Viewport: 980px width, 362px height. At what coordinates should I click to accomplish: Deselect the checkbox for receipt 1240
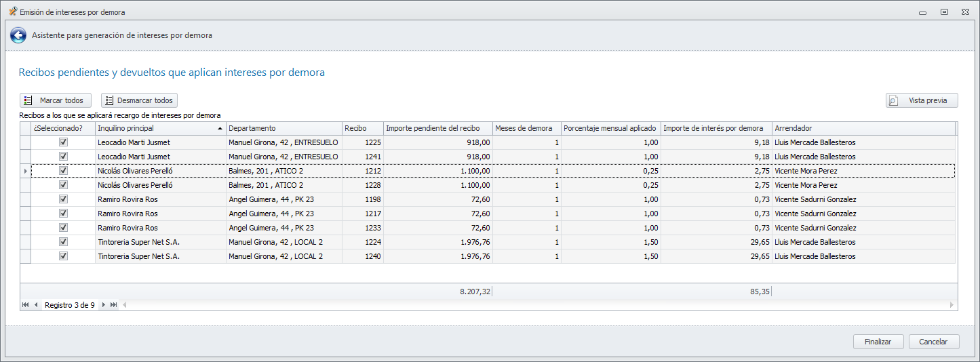pos(64,256)
